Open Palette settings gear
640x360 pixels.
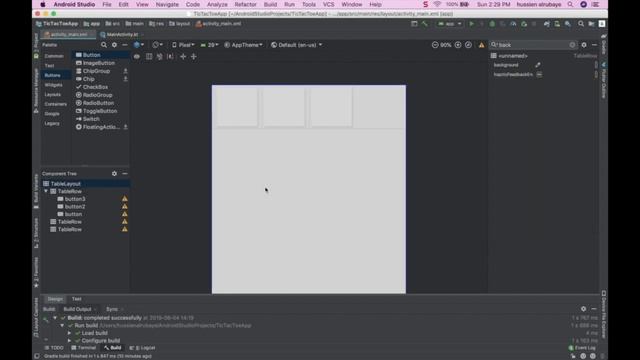pos(114,45)
